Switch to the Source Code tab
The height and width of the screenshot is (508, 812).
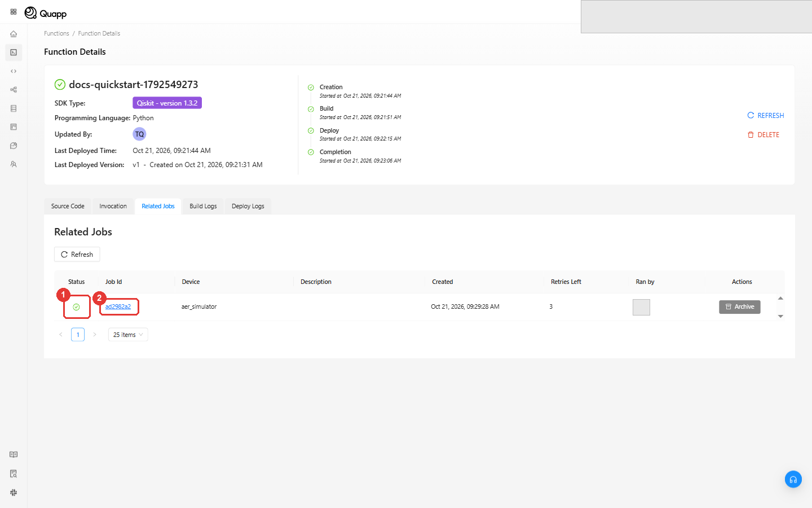click(68, 206)
